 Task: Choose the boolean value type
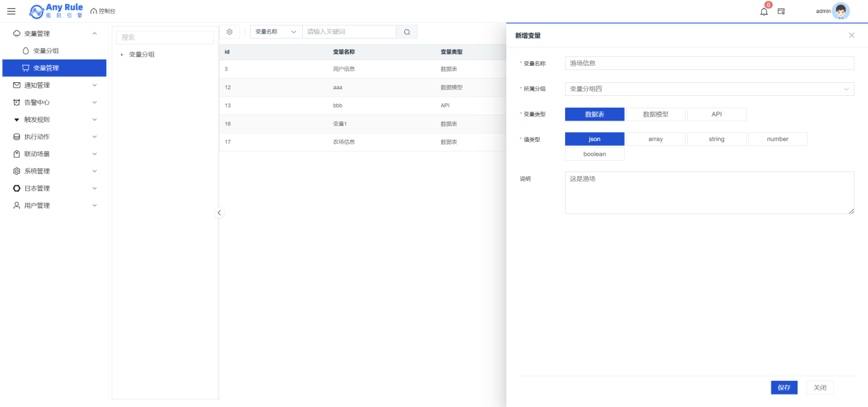[595, 154]
